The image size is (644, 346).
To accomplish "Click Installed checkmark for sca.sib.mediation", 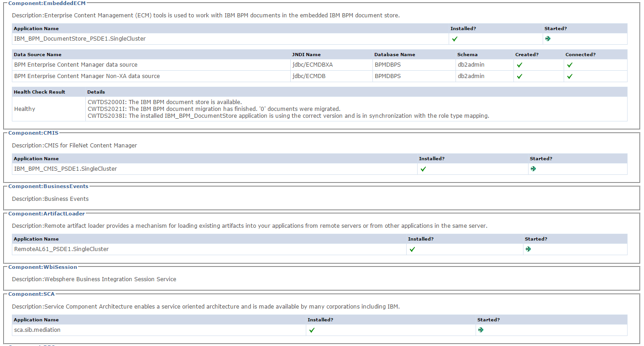I will click(x=312, y=330).
